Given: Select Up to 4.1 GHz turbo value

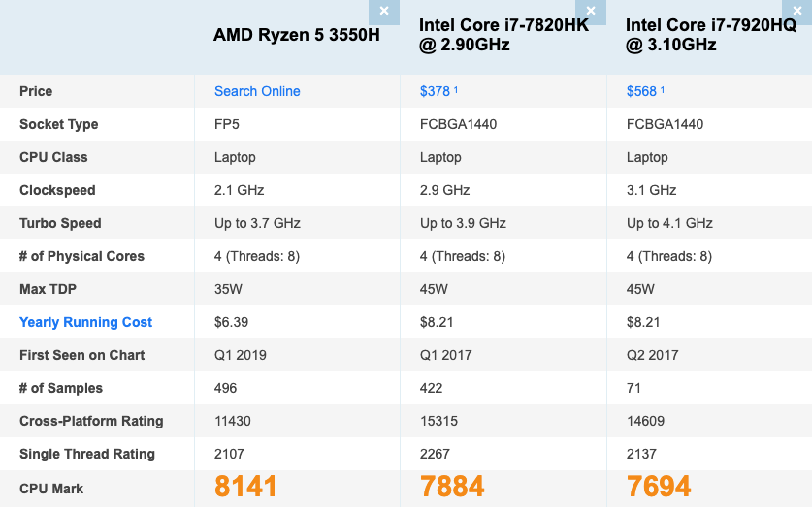Looking at the screenshot, I should pos(669,223).
